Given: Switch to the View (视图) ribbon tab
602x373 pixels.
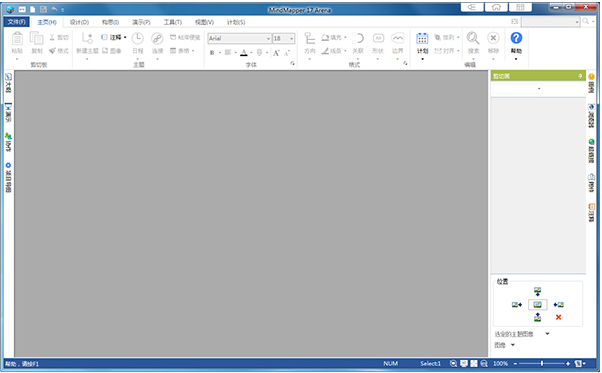Looking at the screenshot, I should pos(204,22).
